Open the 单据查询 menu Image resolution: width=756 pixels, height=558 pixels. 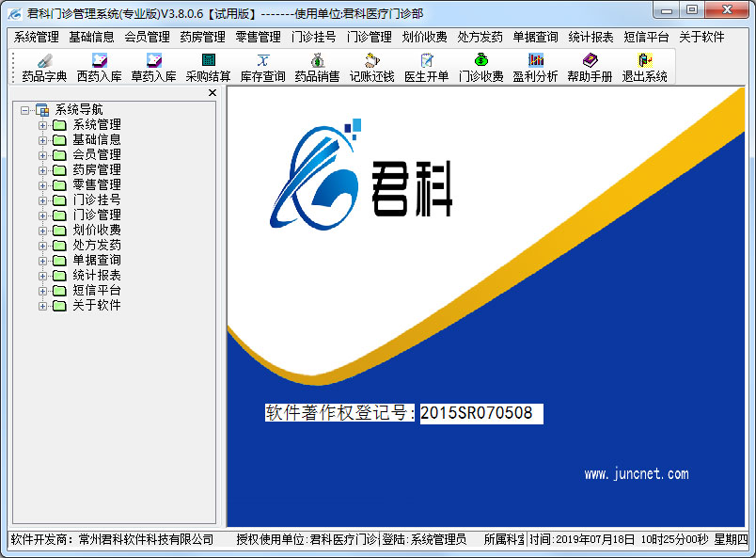click(535, 37)
